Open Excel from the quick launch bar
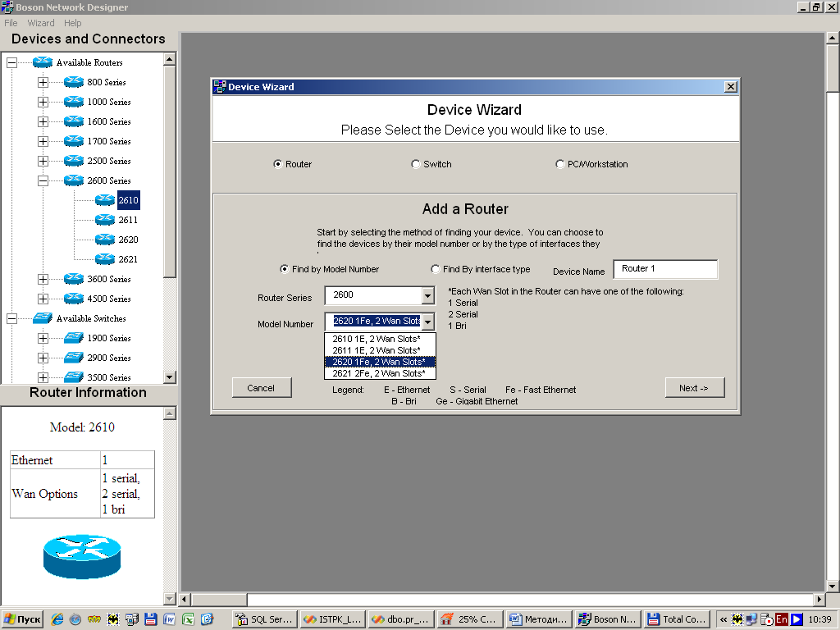 188,619
